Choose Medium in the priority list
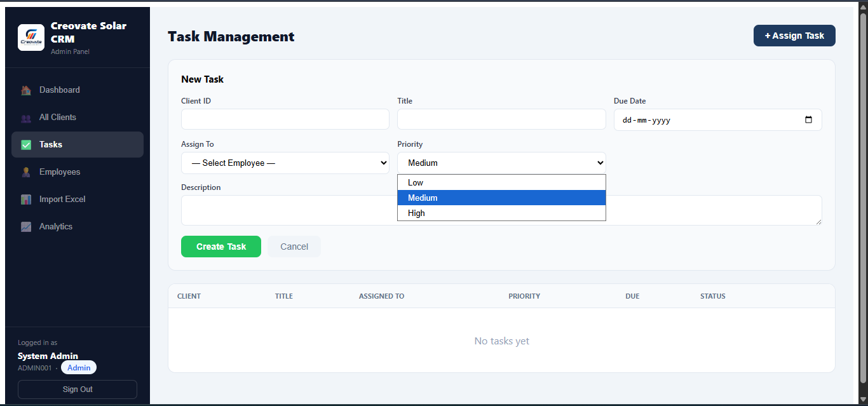 click(501, 198)
